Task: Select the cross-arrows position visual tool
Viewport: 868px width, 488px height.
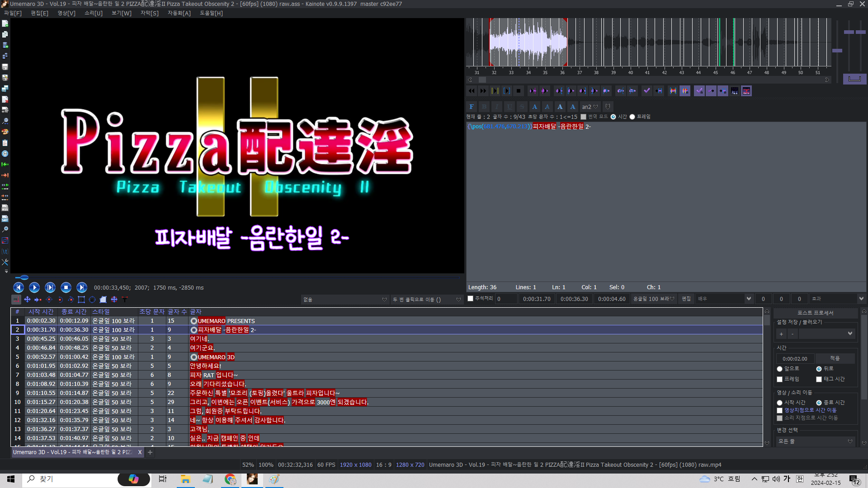Action: (27, 299)
